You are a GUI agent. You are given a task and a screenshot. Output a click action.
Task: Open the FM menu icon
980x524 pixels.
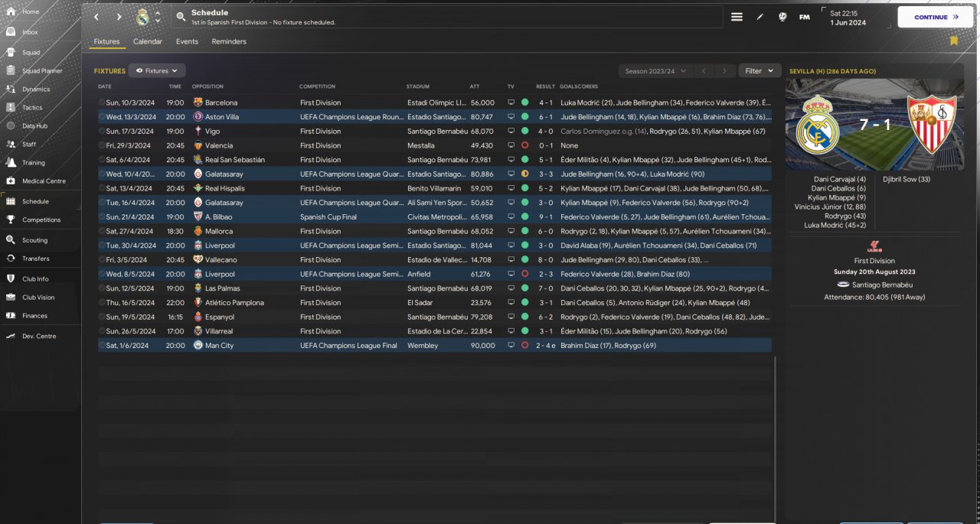804,17
